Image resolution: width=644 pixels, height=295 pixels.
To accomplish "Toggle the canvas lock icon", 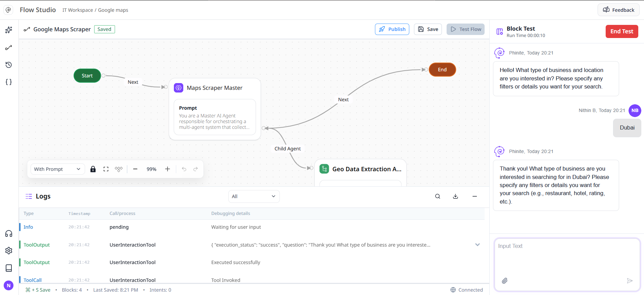I will [93, 169].
